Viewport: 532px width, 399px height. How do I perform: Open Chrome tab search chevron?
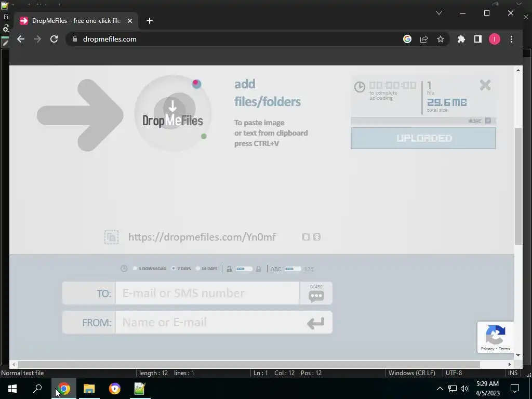[x=438, y=13]
